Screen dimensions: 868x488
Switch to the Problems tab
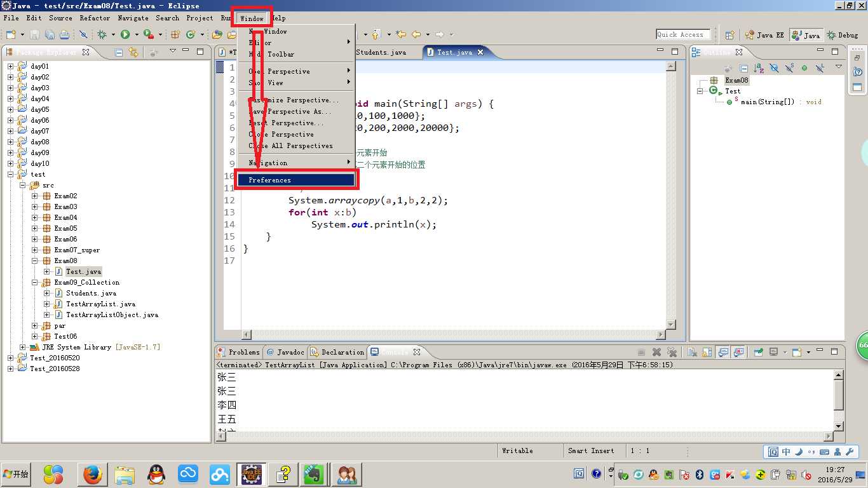pos(238,351)
